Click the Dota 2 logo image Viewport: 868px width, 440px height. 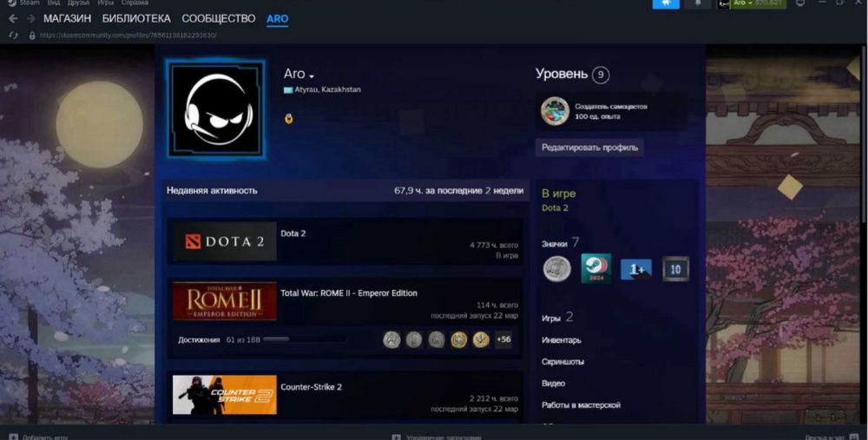pos(224,241)
